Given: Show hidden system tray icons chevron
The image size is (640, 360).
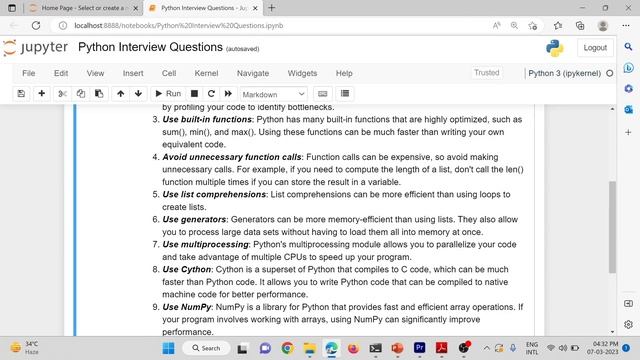Looking at the screenshot, I should click(487, 348).
